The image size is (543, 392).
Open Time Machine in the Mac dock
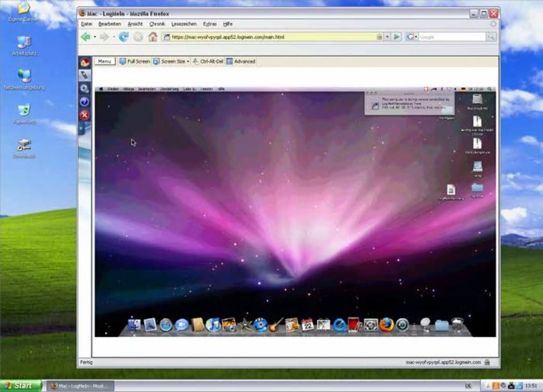pos(402,325)
